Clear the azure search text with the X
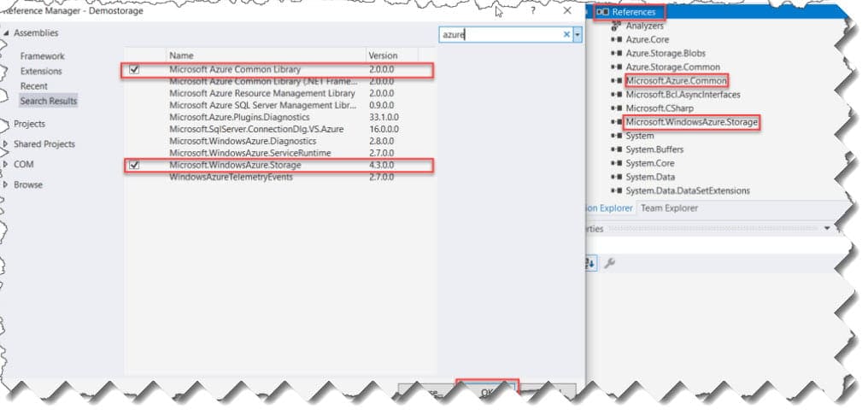The width and height of the screenshot is (868, 415). [566, 35]
